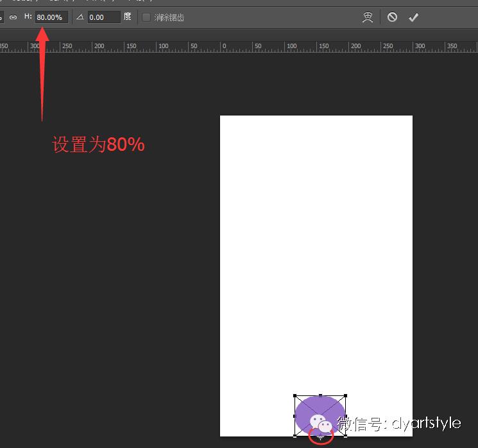Click the top-right transform handle

coord(345,396)
